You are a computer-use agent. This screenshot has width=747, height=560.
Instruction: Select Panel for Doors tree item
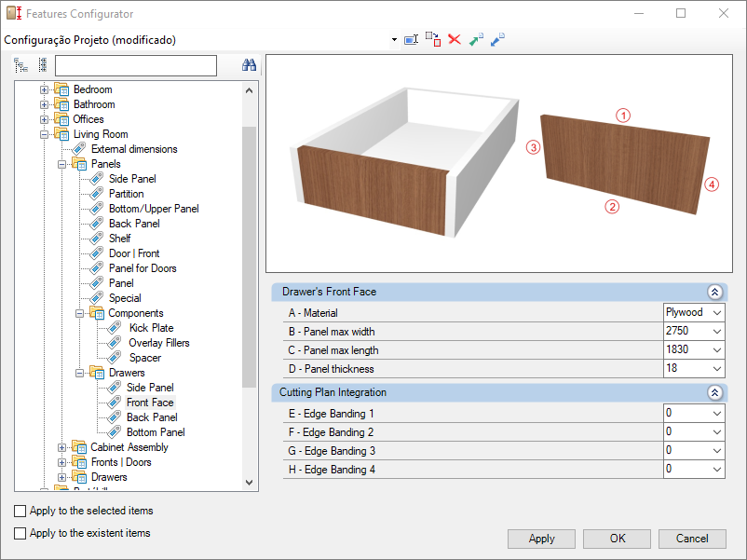tap(143, 267)
